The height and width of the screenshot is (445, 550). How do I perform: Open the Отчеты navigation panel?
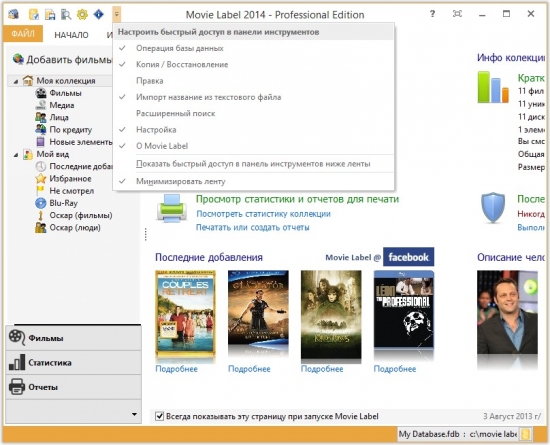pyautogui.click(x=74, y=387)
